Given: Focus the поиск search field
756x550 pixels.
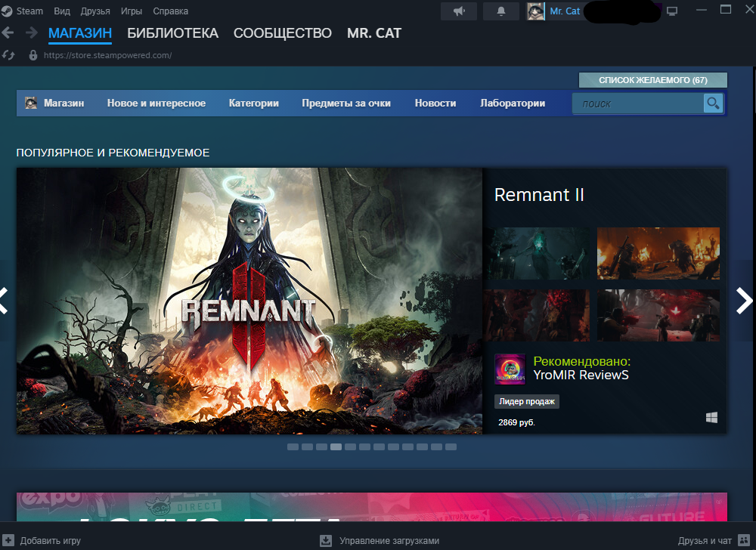Looking at the screenshot, I should [637, 104].
